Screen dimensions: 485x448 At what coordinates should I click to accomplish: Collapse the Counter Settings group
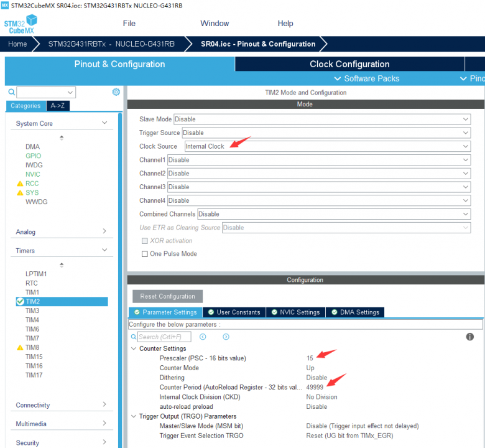(x=134, y=348)
